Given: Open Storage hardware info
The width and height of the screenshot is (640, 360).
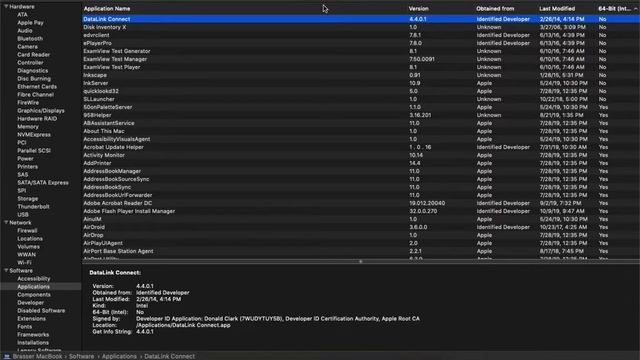Looking at the screenshot, I should point(28,199).
